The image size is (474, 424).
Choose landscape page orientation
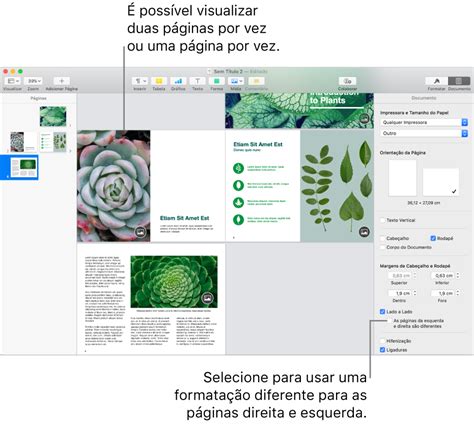coord(441,182)
